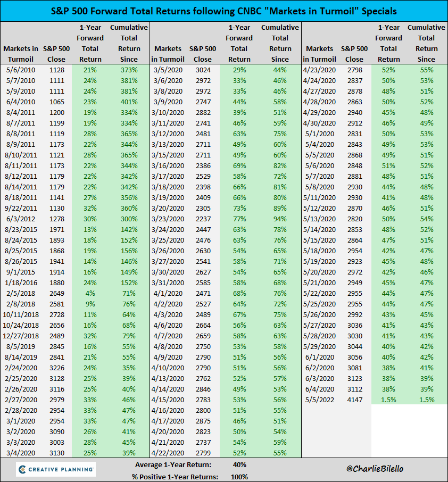Select the 4/23/2020 date cell
Viewport: 448px width, 482px height.
[x=320, y=70]
